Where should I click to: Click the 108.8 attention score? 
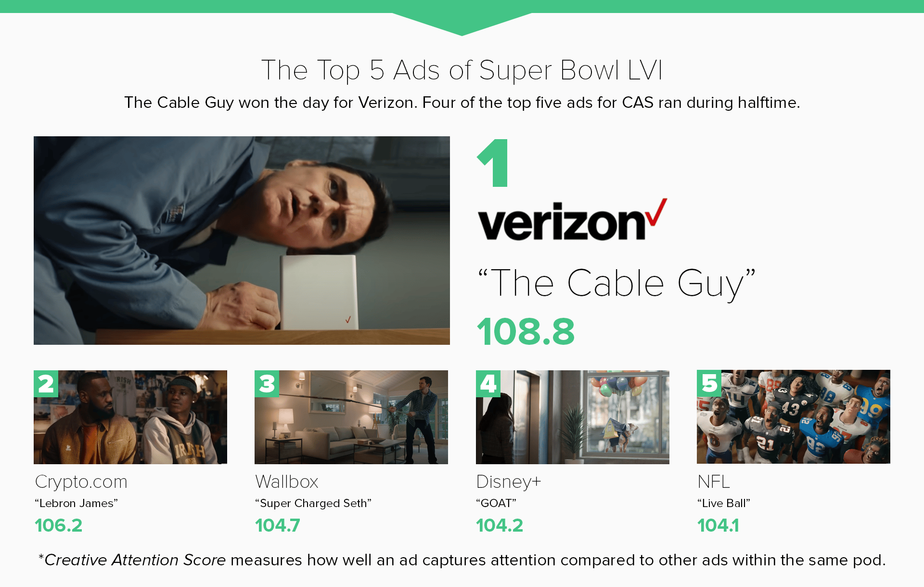coord(526,331)
